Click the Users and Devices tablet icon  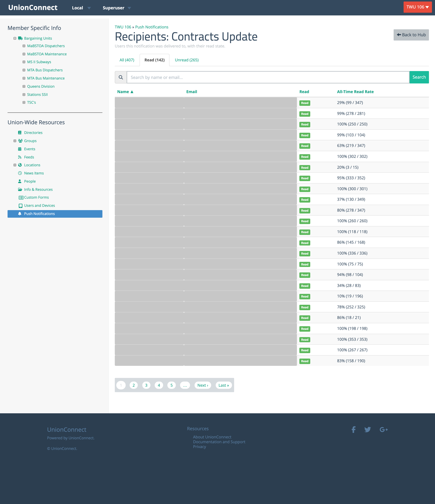(x=20, y=206)
